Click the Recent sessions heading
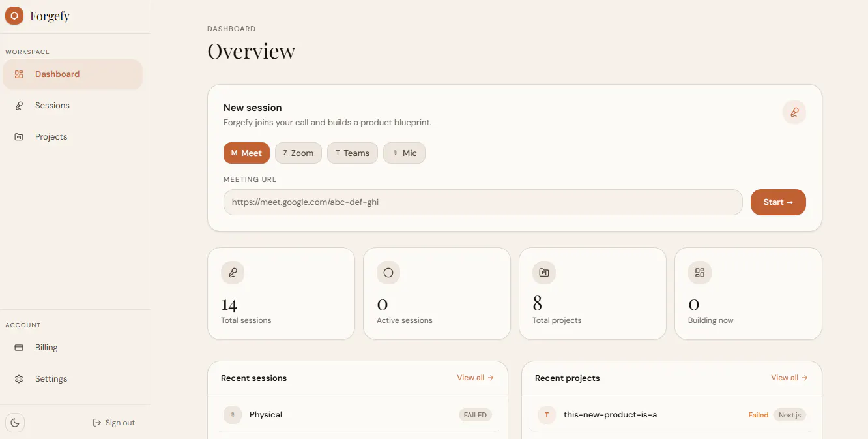The height and width of the screenshot is (439, 868). pyautogui.click(x=253, y=378)
